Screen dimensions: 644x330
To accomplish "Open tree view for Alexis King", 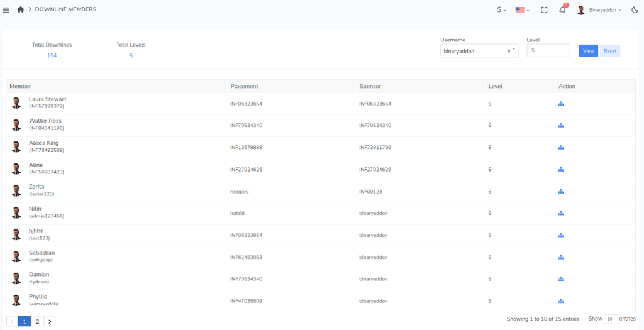I will (560, 147).
